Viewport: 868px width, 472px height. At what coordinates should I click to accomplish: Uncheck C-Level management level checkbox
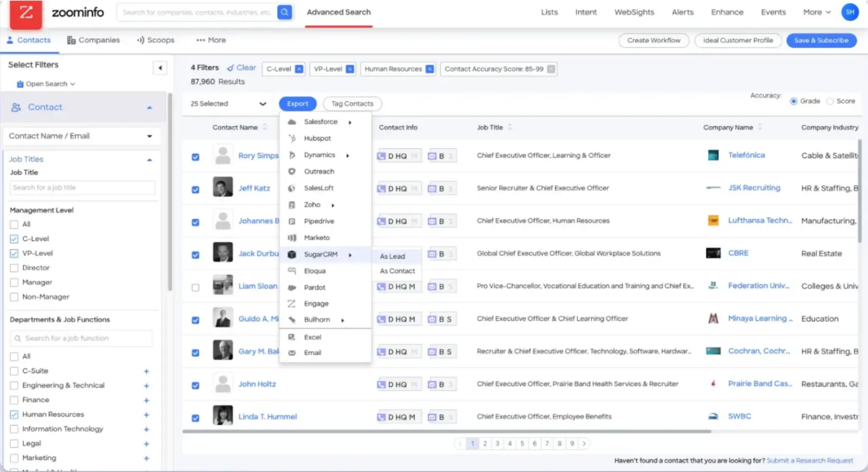pyautogui.click(x=14, y=239)
